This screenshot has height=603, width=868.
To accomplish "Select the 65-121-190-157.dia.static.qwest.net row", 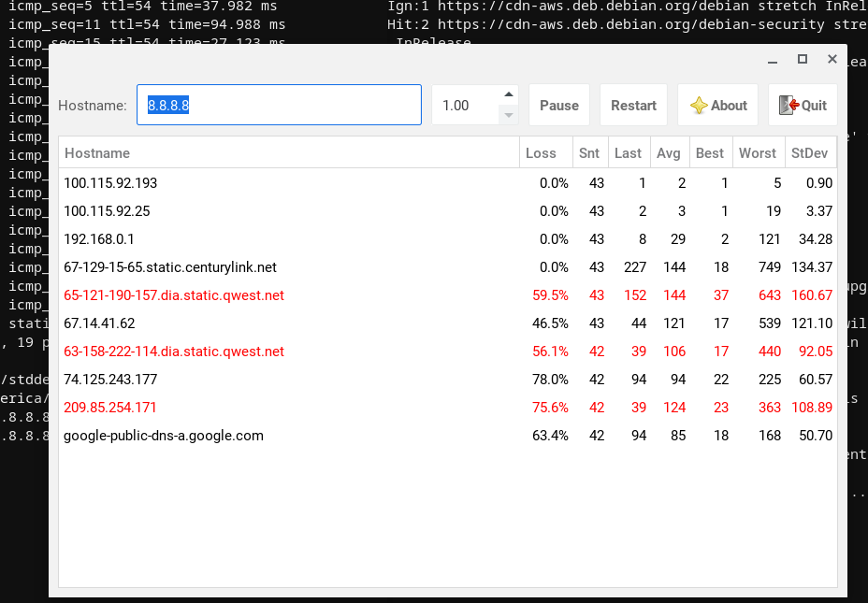I will coord(173,295).
